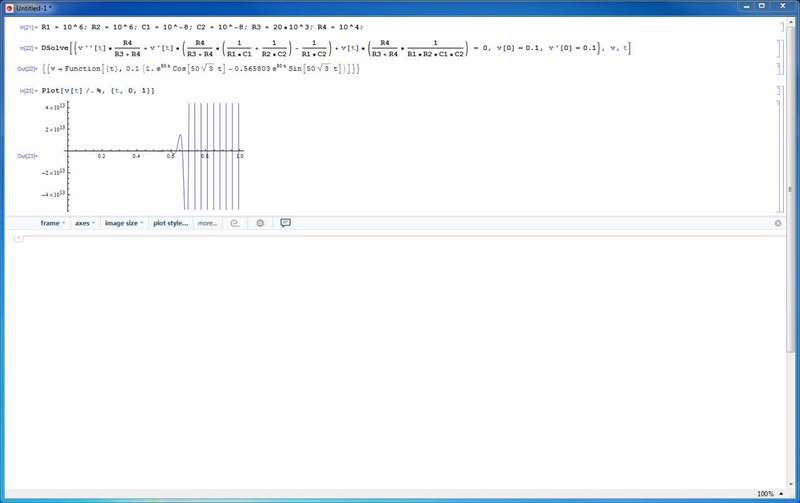Click the R1 = 10^6 assignment line
This screenshot has width=800, height=503.
click(x=64, y=27)
